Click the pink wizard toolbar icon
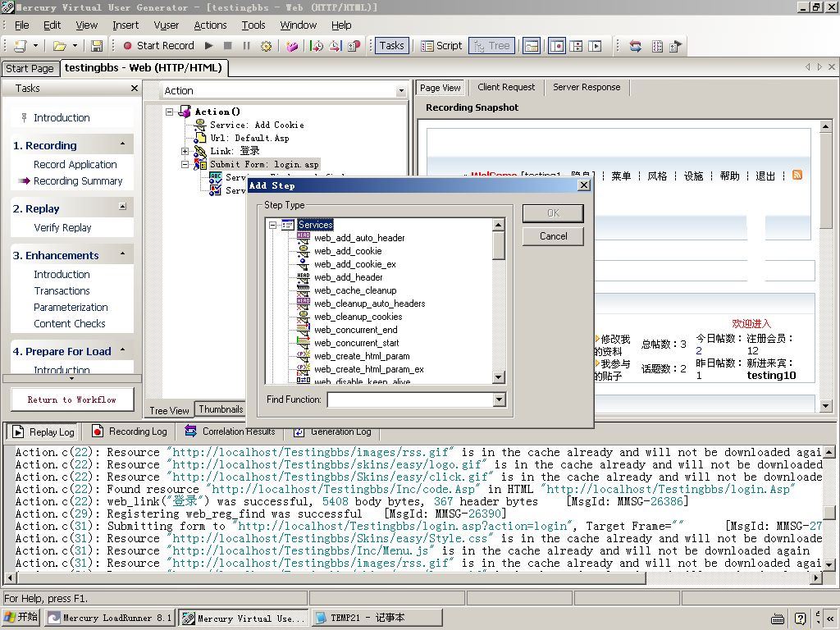Image resolution: width=840 pixels, height=630 pixels. pos(292,46)
